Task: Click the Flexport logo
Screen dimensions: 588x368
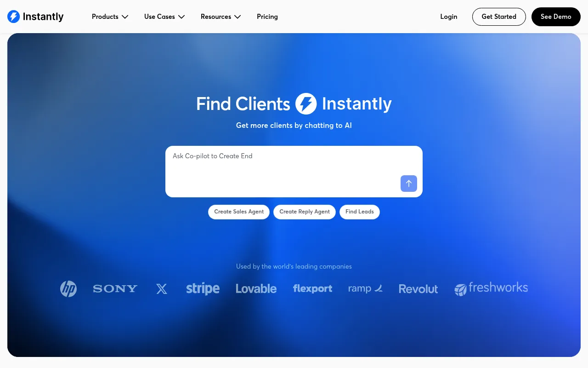Action: coord(313,289)
